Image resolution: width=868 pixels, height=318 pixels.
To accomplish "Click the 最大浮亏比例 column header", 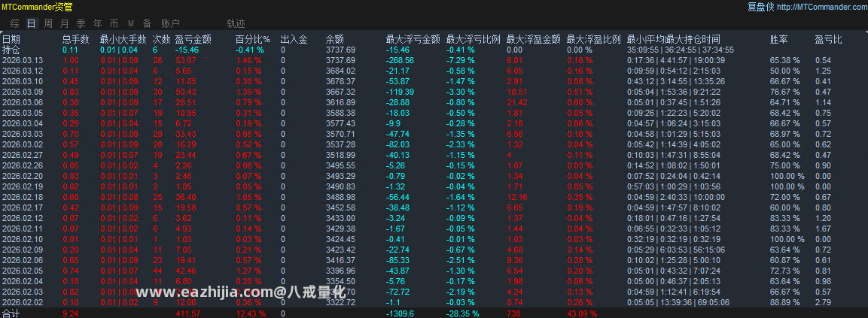I will pyautogui.click(x=474, y=39).
